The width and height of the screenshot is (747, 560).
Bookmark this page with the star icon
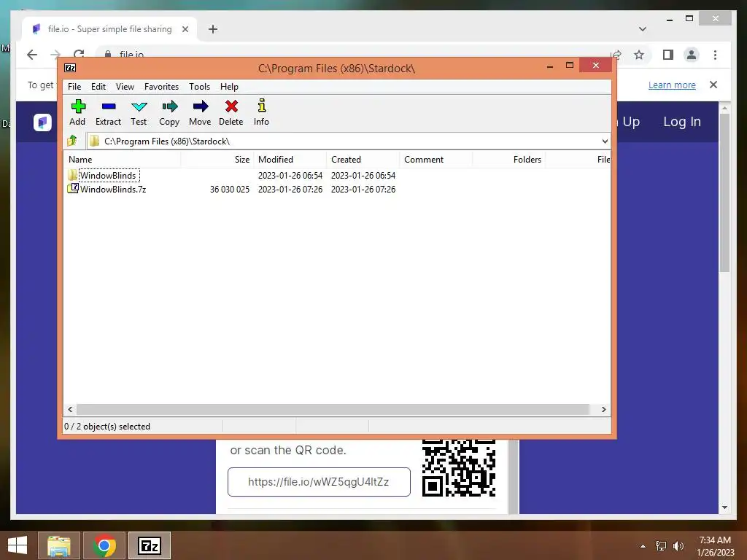point(639,55)
